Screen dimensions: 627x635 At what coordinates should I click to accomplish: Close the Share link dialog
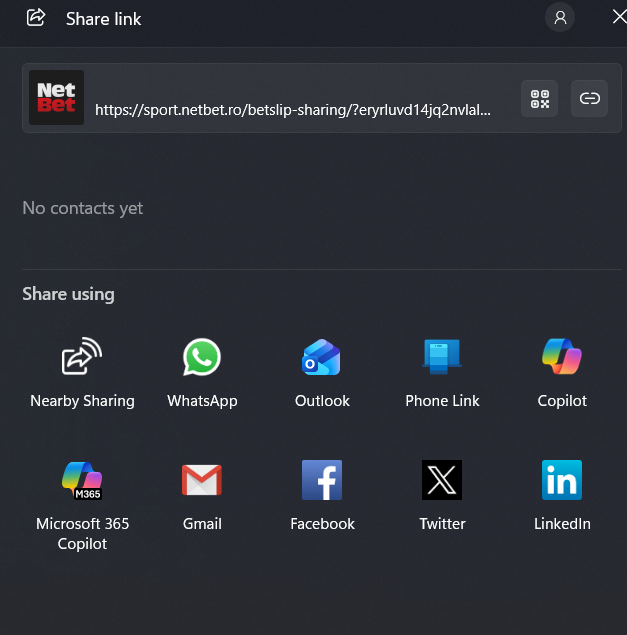[x=619, y=17]
